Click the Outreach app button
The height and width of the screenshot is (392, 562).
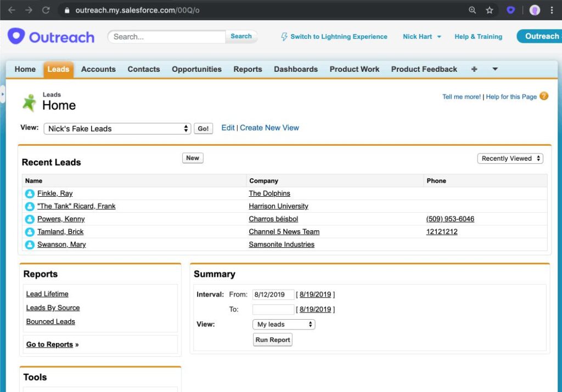(539, 36)
